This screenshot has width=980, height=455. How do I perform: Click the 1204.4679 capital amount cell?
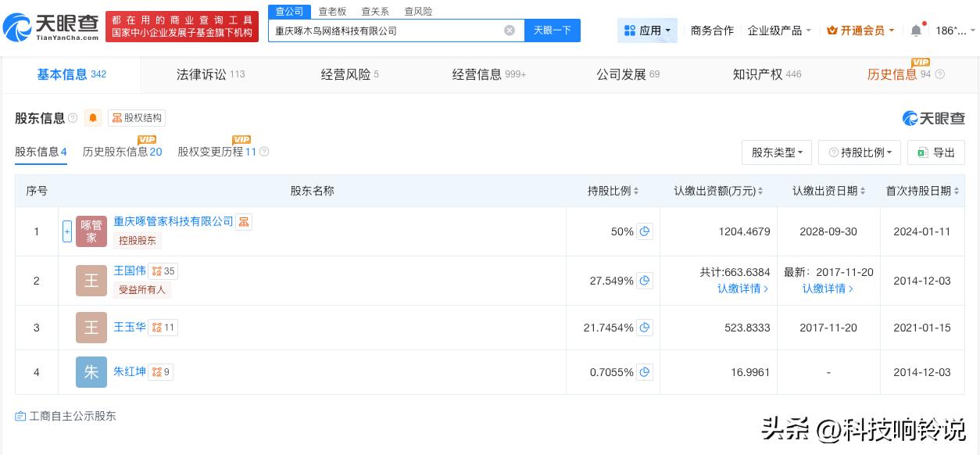tap(718, 231)
